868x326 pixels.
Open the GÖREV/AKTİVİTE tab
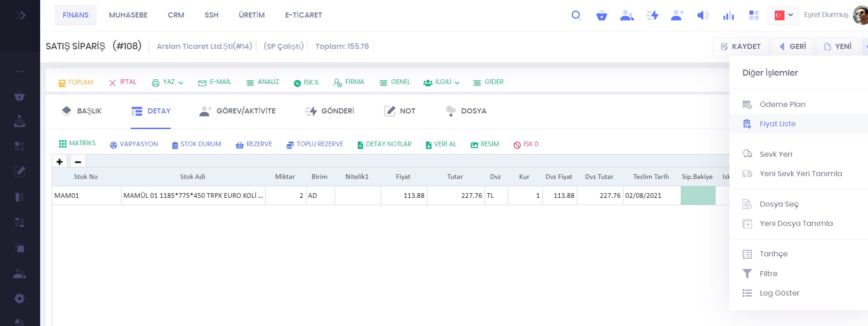(238, 111)
